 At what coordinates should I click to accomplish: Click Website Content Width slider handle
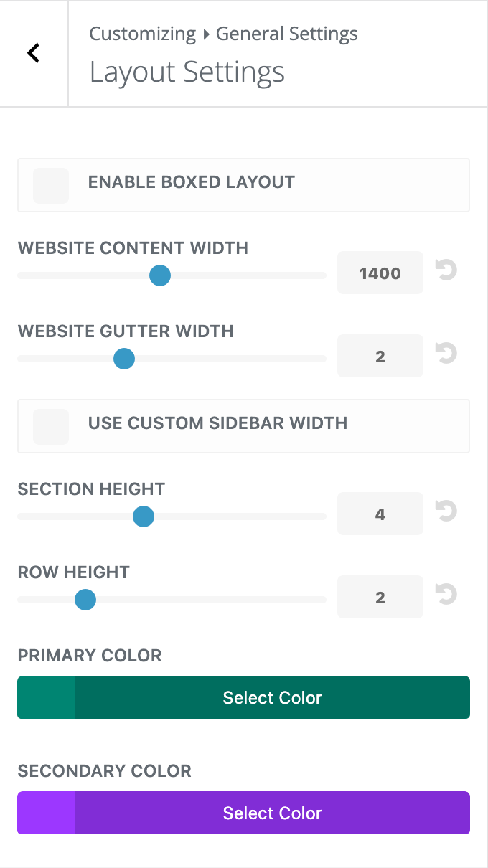pos(159,275)
